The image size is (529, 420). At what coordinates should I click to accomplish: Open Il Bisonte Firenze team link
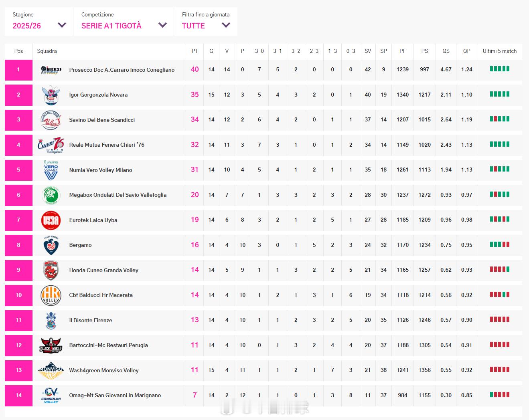click(x=91, y=320)
